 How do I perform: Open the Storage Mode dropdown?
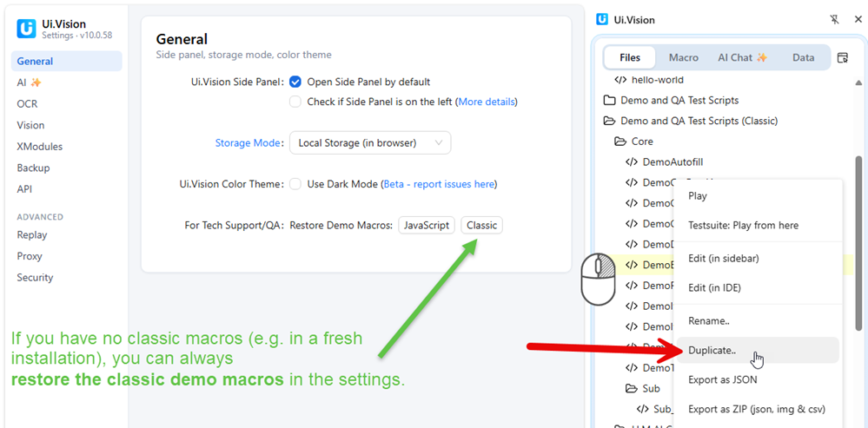[x=370, y=142]
